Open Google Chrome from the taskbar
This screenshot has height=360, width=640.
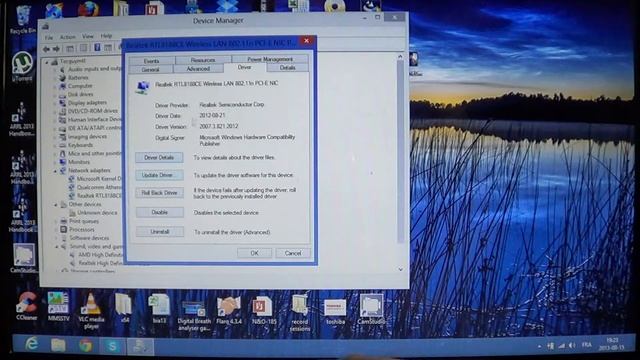coord(86,346)
